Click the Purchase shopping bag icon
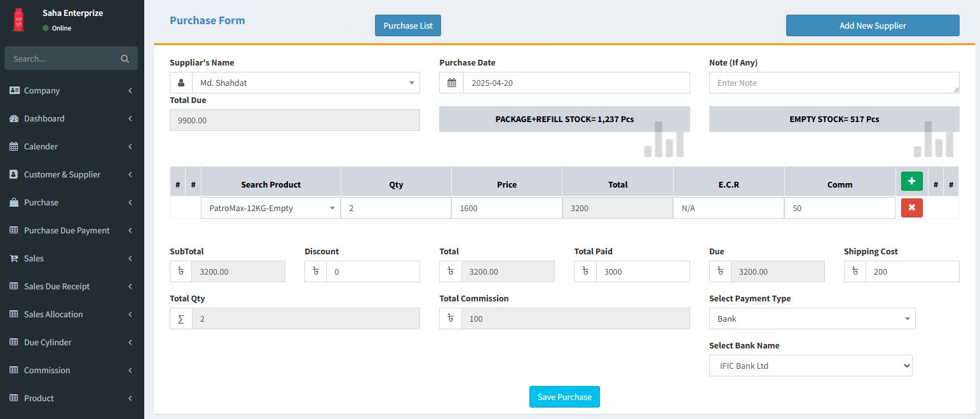The image size is (980, 419). [x=14, y=202]
